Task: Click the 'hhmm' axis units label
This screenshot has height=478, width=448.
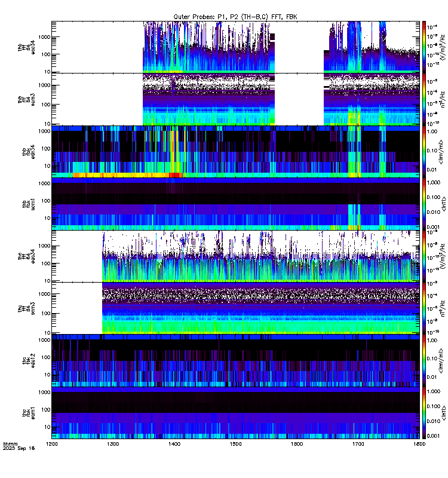Action: 10,444
